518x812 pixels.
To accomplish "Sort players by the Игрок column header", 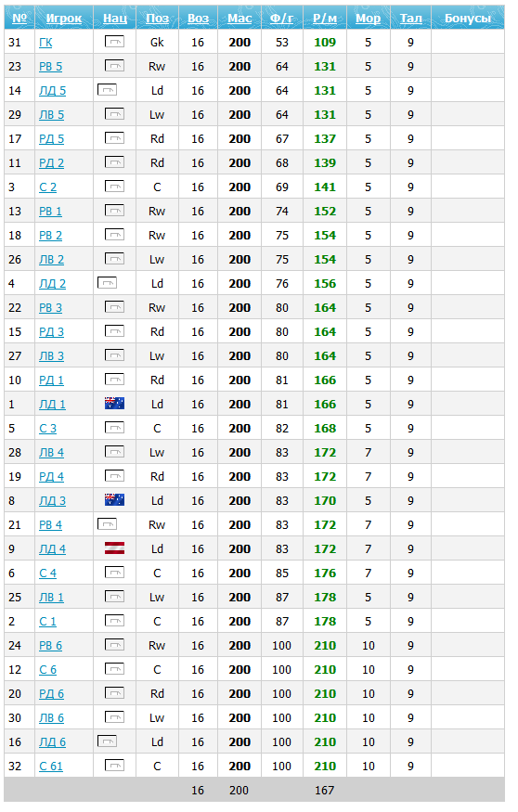I will pos(64,19).
